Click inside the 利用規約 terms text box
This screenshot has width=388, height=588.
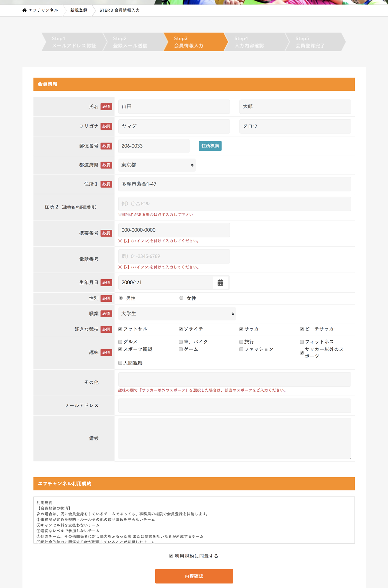pos(194,520)
